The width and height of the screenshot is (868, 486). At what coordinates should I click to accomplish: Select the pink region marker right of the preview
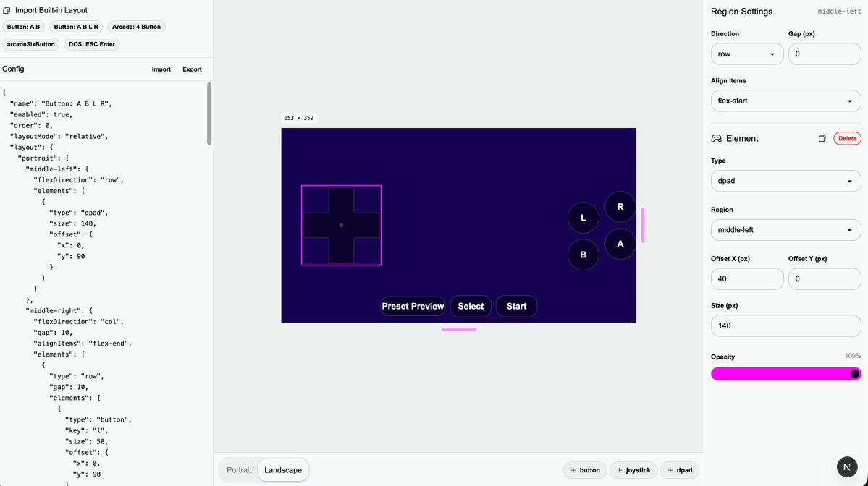643,225
